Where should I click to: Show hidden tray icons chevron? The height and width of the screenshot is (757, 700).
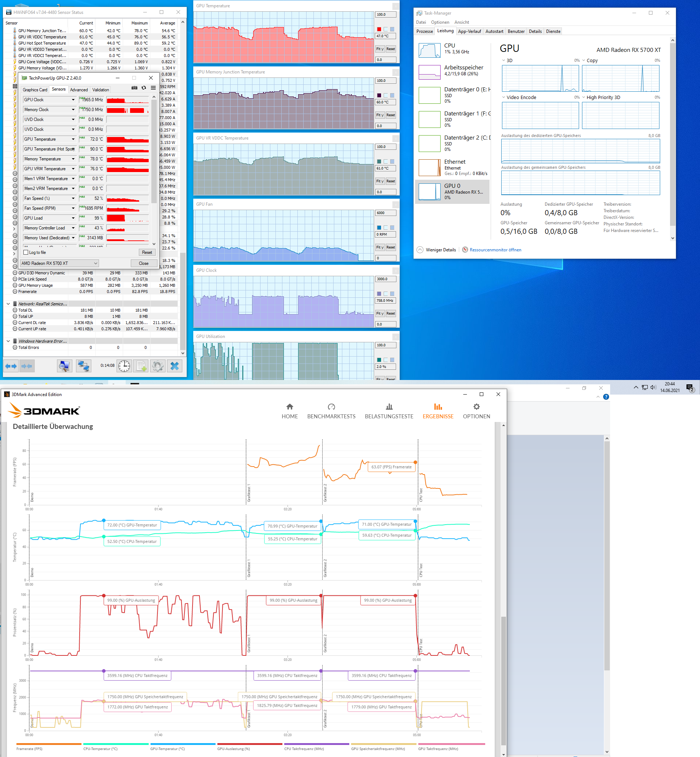coord(636,387)
